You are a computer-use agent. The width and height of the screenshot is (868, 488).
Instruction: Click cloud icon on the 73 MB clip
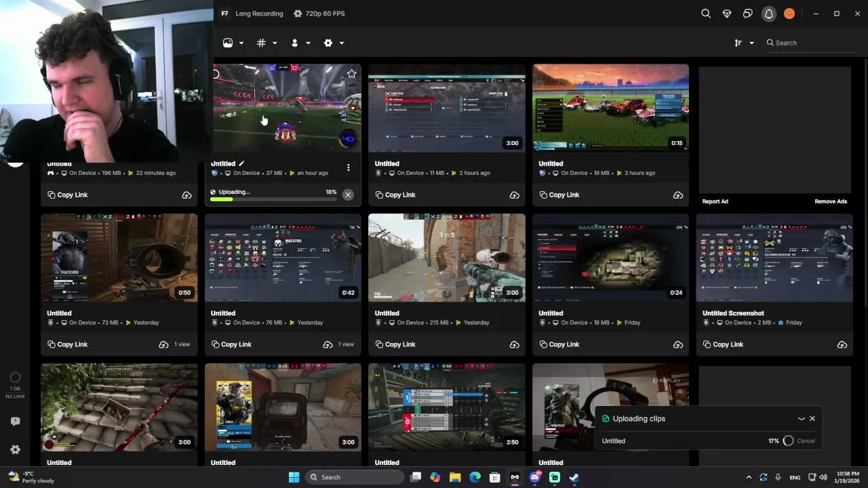(x=163, y=344)
